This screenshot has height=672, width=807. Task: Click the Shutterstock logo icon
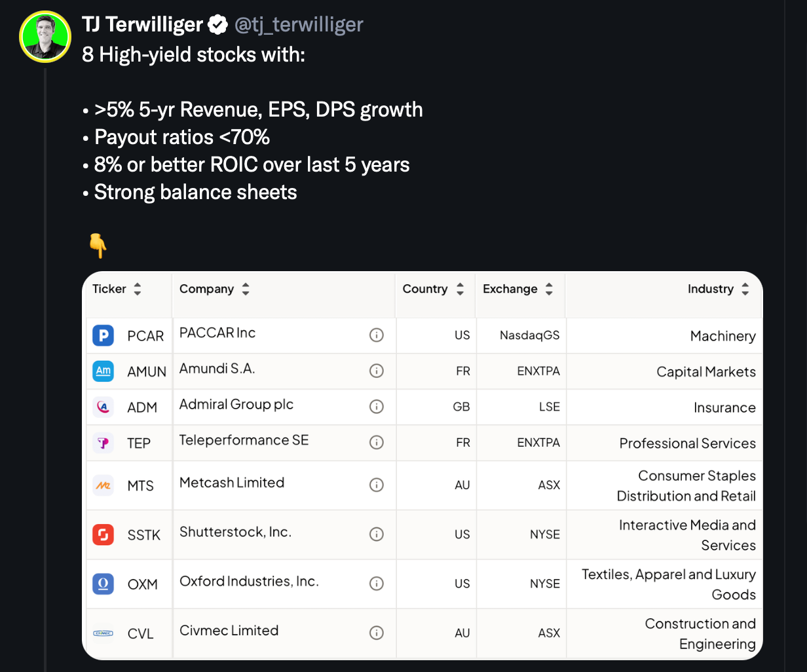(103, 534)
